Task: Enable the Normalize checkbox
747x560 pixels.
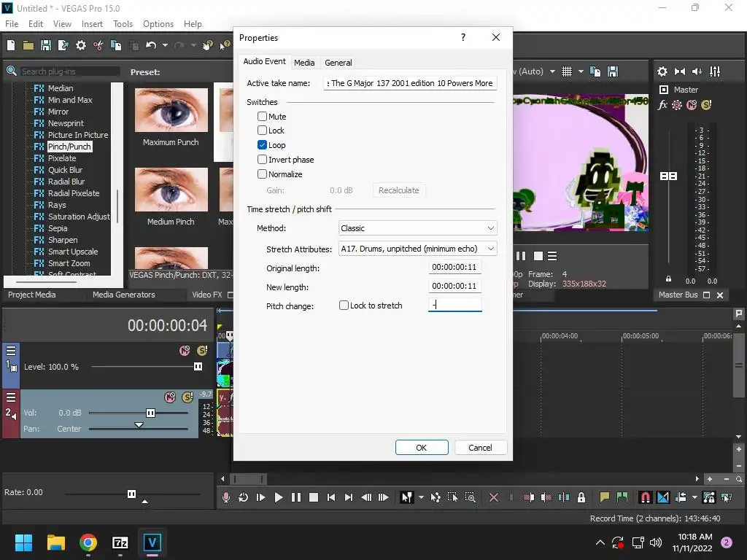Action: click(262, 174)
